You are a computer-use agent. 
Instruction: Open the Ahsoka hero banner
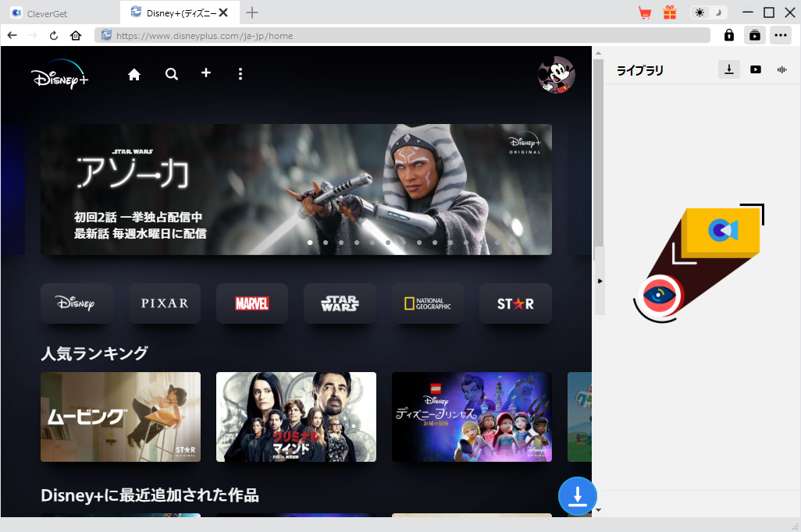297,190
